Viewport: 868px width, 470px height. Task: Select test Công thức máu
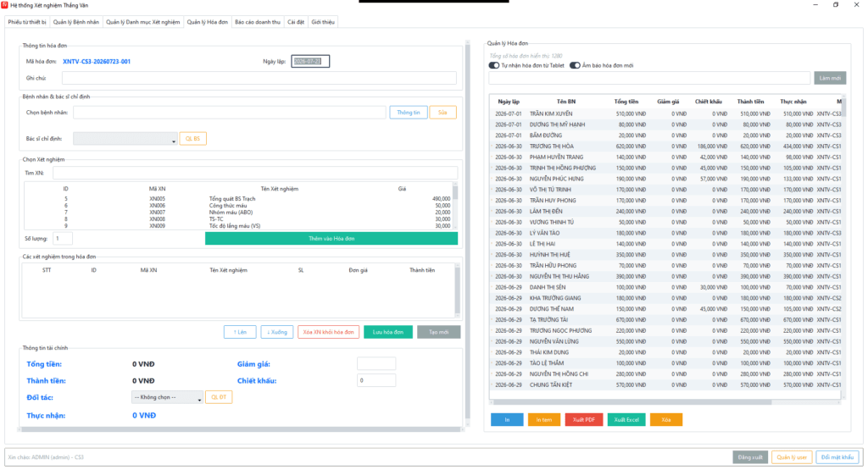tap(239, 206)
